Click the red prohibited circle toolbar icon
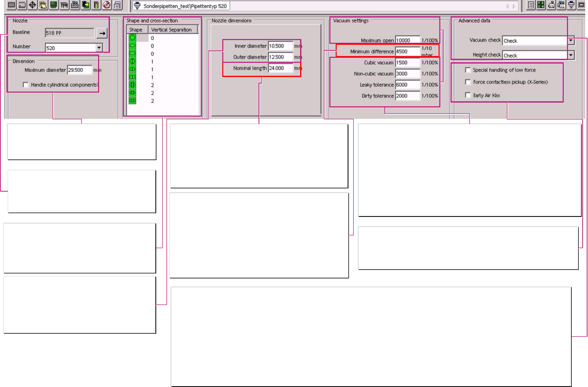Screen dimensions: 588x387 (107, 5)
